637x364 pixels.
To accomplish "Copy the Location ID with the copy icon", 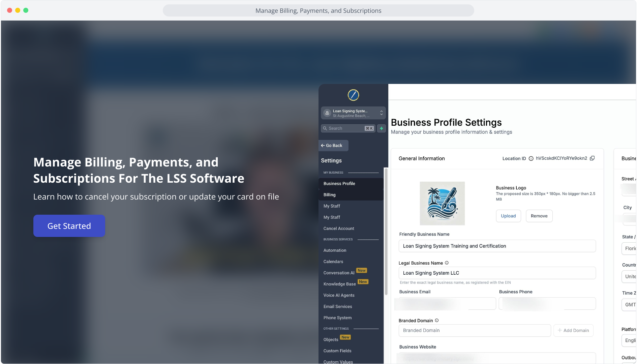I will (x=592, y=158).
